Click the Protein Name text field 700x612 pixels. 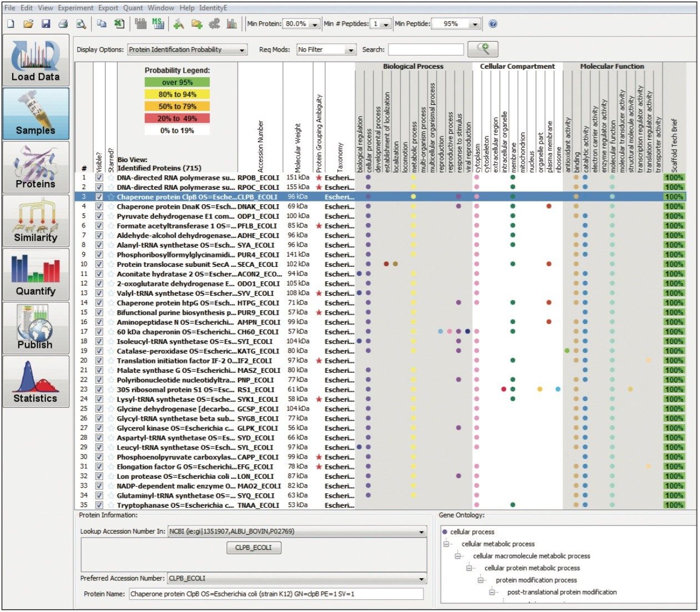coord(276,594)
